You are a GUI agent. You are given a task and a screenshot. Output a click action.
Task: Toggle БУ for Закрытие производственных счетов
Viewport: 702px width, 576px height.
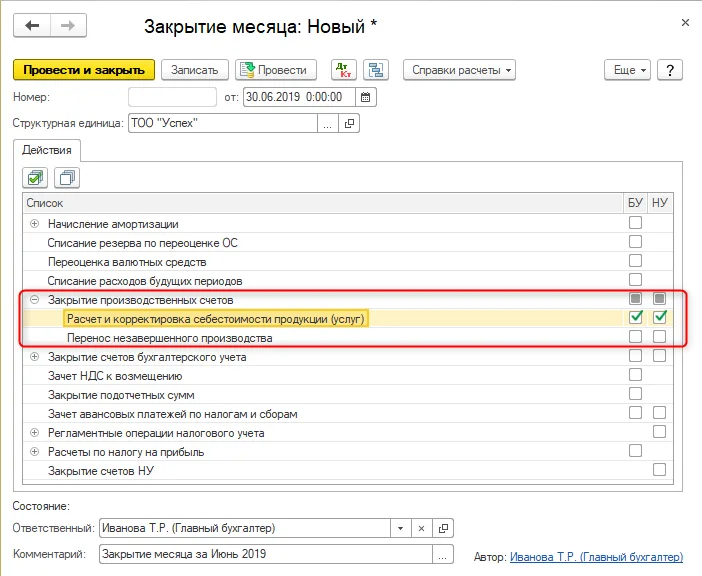pos(635,299)
